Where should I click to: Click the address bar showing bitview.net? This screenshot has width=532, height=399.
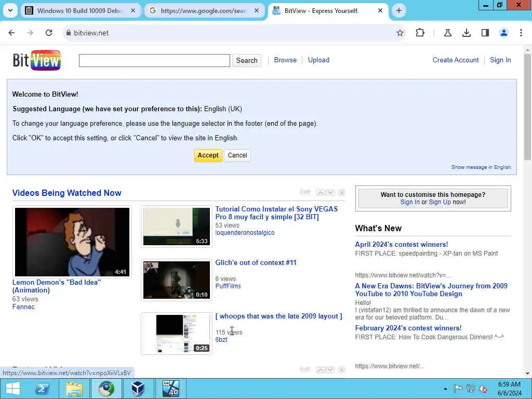231,33
